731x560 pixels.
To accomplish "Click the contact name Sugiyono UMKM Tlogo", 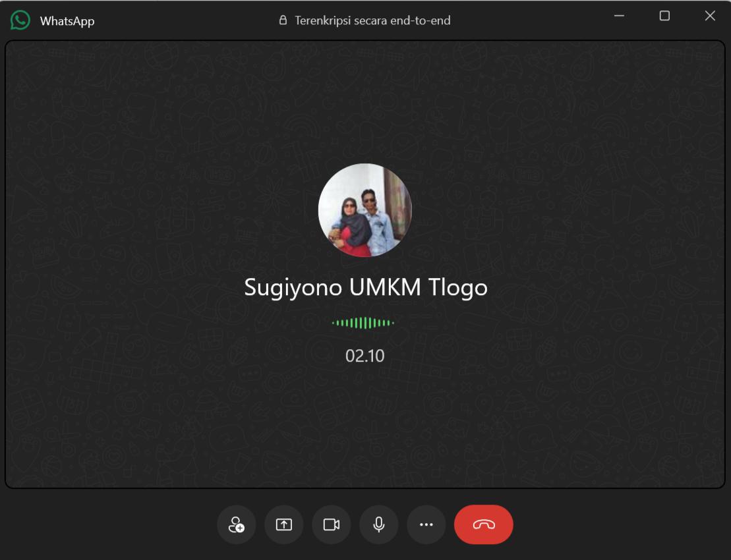I will pos(366,287).
